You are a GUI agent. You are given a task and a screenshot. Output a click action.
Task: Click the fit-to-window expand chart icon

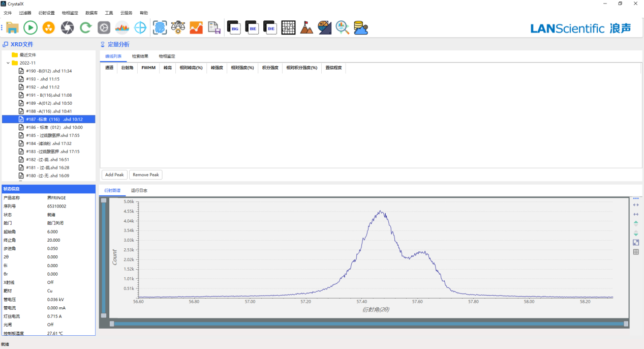click(x=636, y=243)
